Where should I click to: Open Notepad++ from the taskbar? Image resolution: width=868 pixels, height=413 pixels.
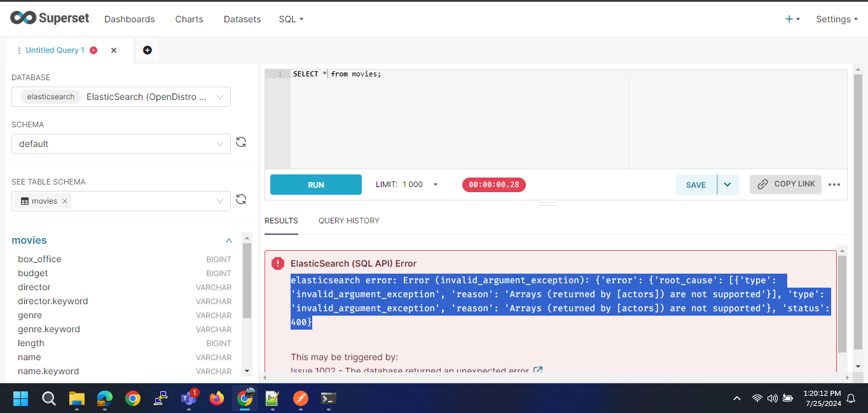(x=273, y=398)
